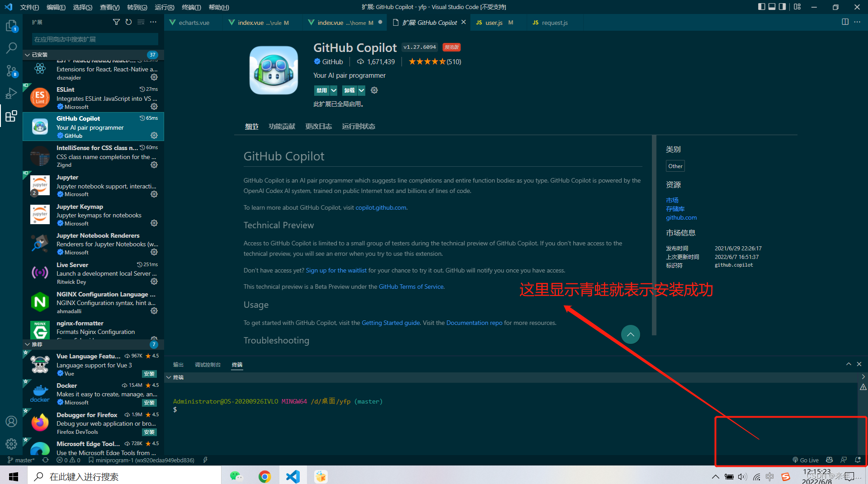Open the Manage gear in activity bar
The width and height of the screenshot is (868, 484).
[11, 444]
